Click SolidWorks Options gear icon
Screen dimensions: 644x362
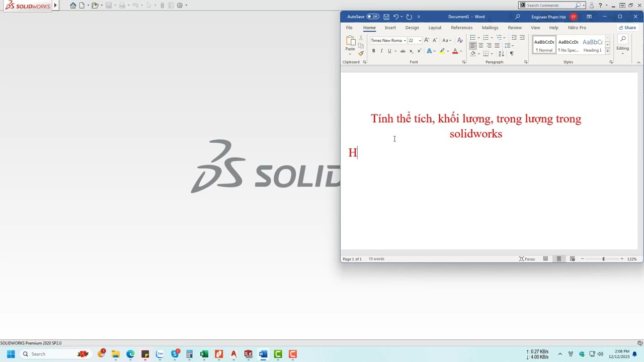(180, 5)
